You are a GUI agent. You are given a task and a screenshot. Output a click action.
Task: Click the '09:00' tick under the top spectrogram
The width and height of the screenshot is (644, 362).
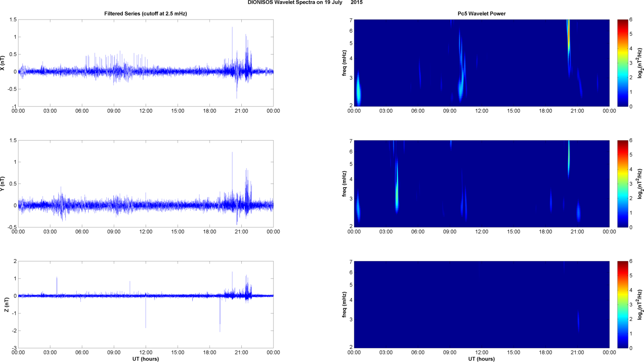click(x=450, y=111)
